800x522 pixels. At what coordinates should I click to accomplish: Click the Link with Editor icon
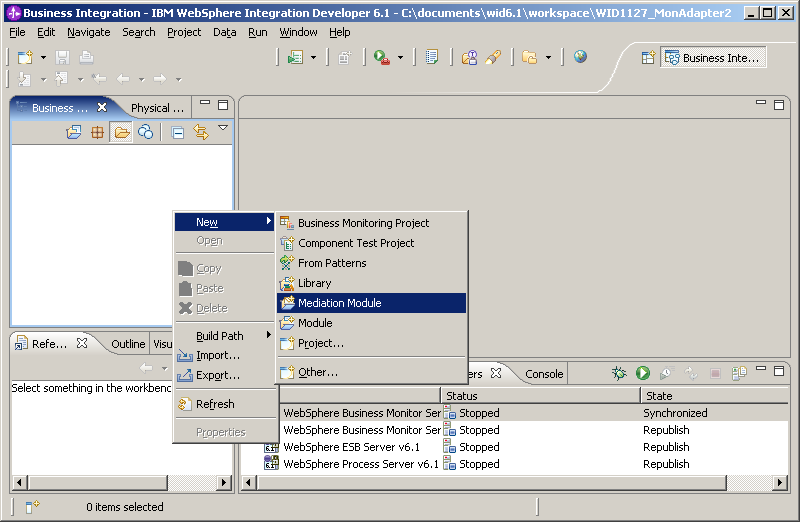tap(201, 133)
